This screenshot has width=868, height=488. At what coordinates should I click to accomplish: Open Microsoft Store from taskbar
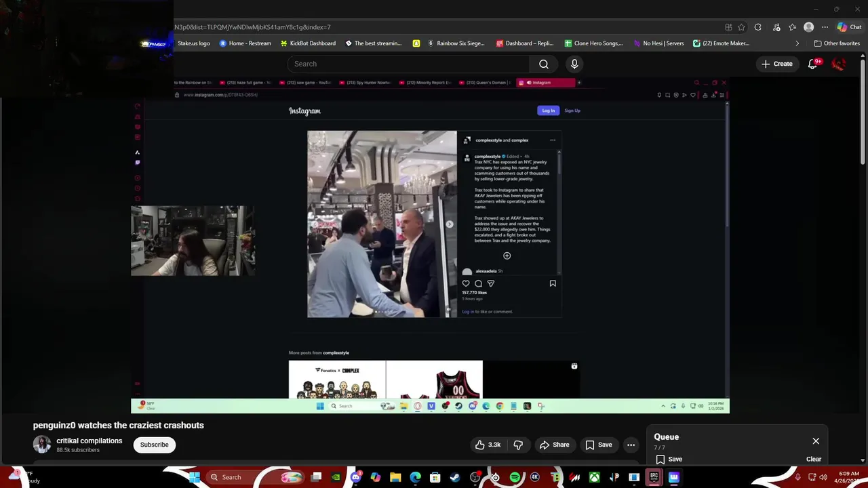[x=435, y=477]
